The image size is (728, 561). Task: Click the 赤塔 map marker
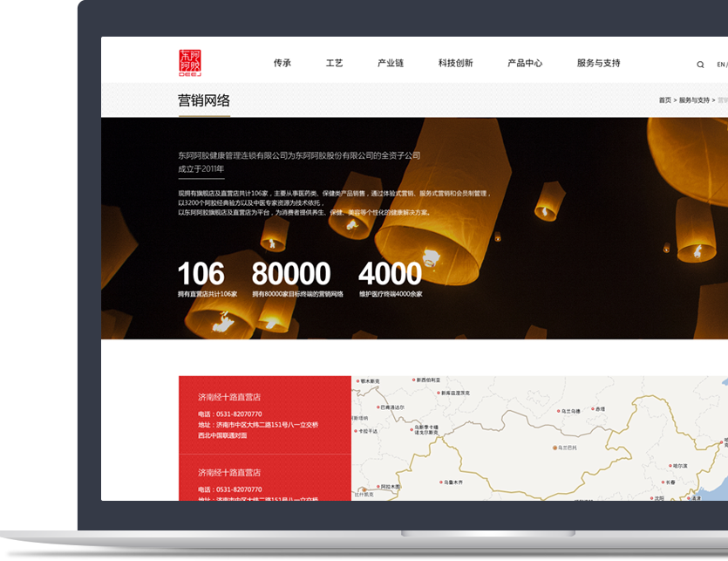[593, 409]
